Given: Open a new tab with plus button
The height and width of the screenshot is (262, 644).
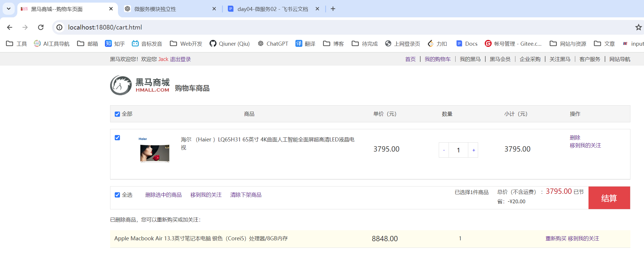Looking at the screenshot, I should point(333,9).
